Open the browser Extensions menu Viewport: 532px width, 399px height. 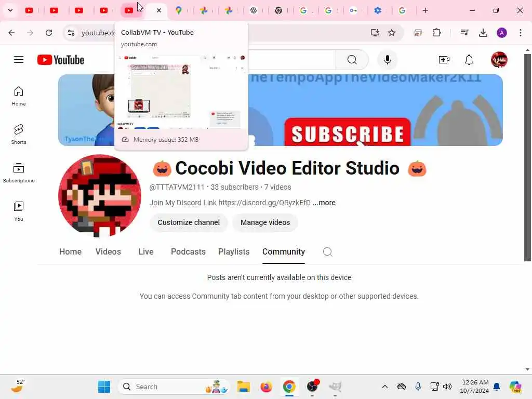pos(436,33)
